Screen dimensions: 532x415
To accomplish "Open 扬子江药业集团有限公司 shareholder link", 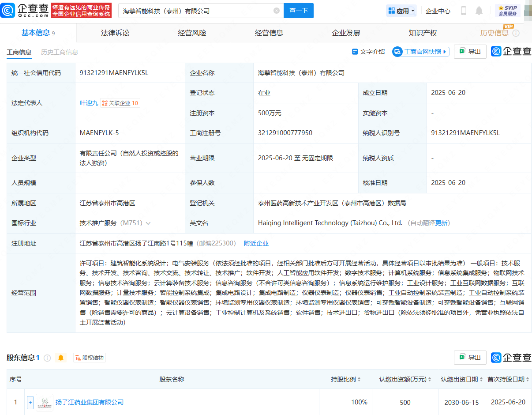I will pos(90,402).
